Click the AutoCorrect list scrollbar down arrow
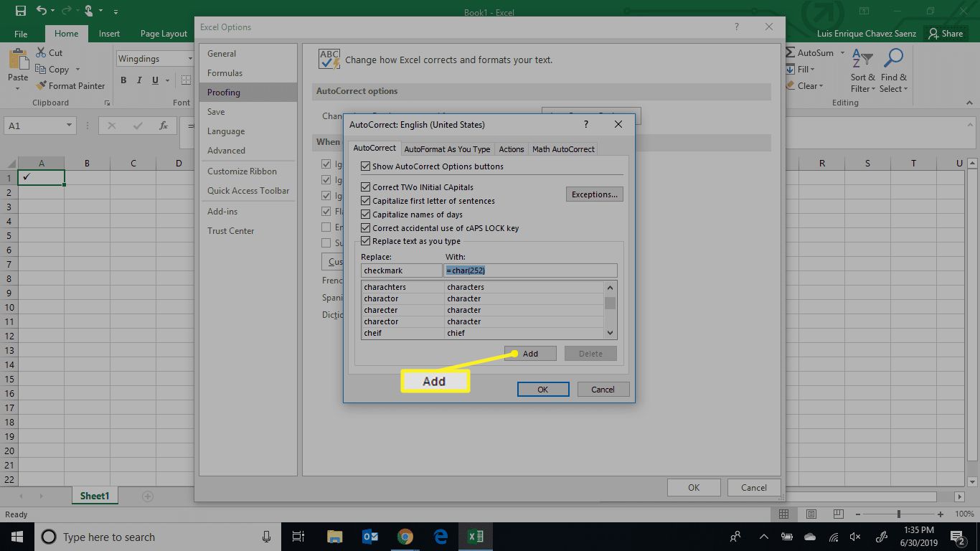 click(x=611, y=333)
